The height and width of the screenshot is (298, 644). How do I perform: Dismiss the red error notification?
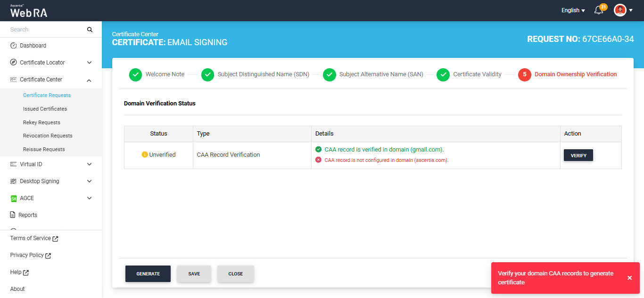629,278
